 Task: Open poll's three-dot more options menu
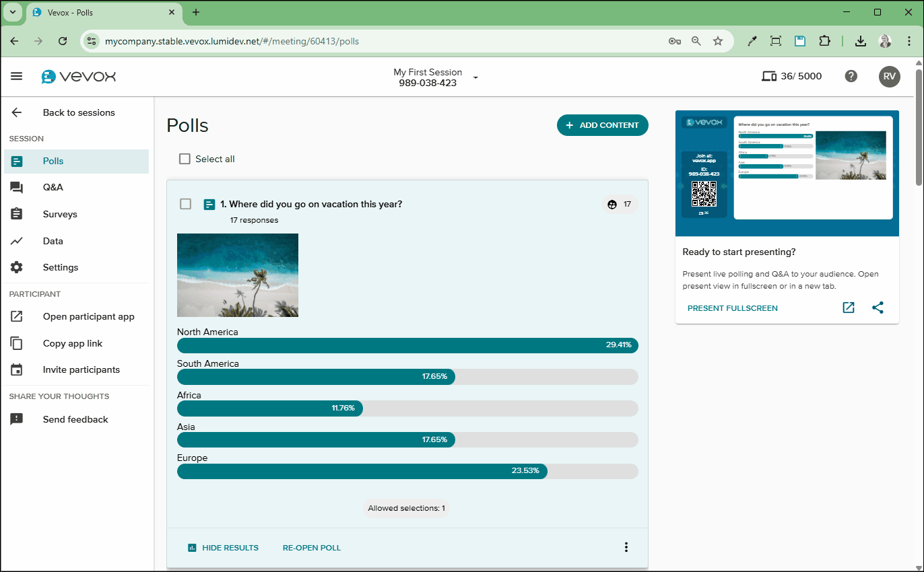[x=626, y=547]
